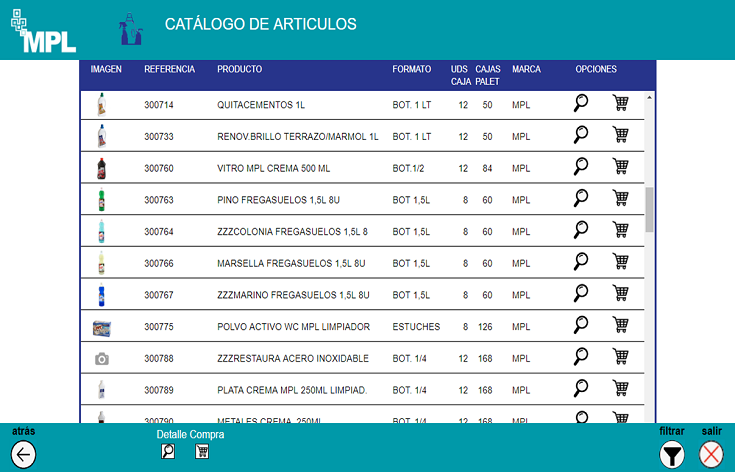
Task: Open details for ZZZMARINO FREGASUELOS 1,5L 8U
Action: [581, 293]
